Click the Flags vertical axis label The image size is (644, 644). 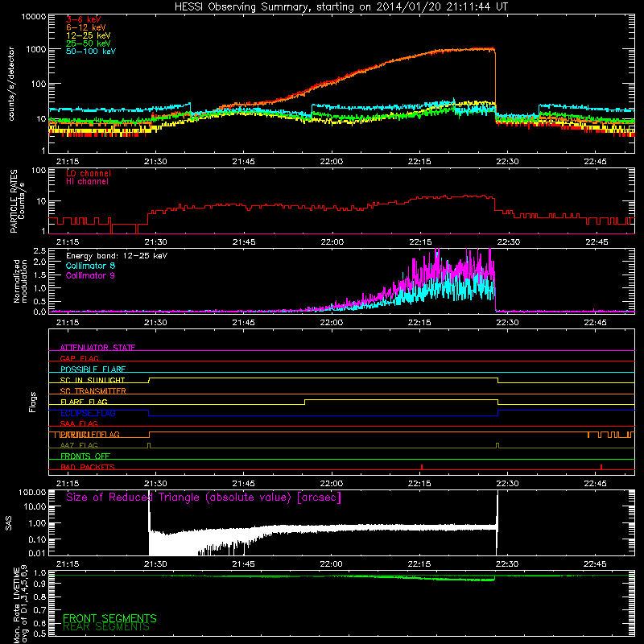[x=33, y=402]
